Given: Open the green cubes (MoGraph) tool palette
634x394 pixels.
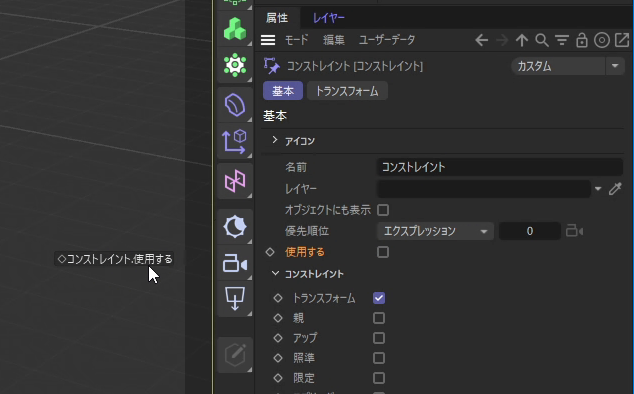Looking at the screenshot, I should (x=235, y=29).
